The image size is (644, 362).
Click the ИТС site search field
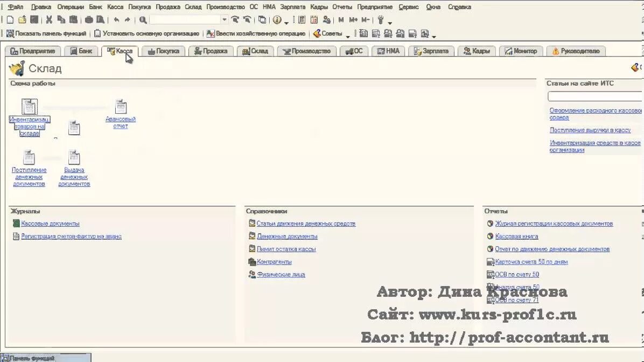[x=596, y=96]
